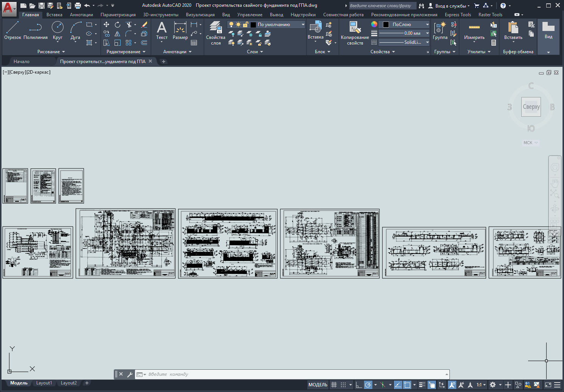Open the МСК coordinate system dropdown

point(530,143)
